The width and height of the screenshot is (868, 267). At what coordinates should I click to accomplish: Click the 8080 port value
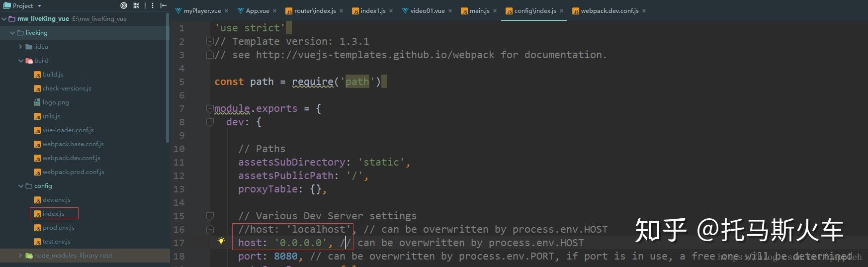pyautogui.click(x=286, y=256)
